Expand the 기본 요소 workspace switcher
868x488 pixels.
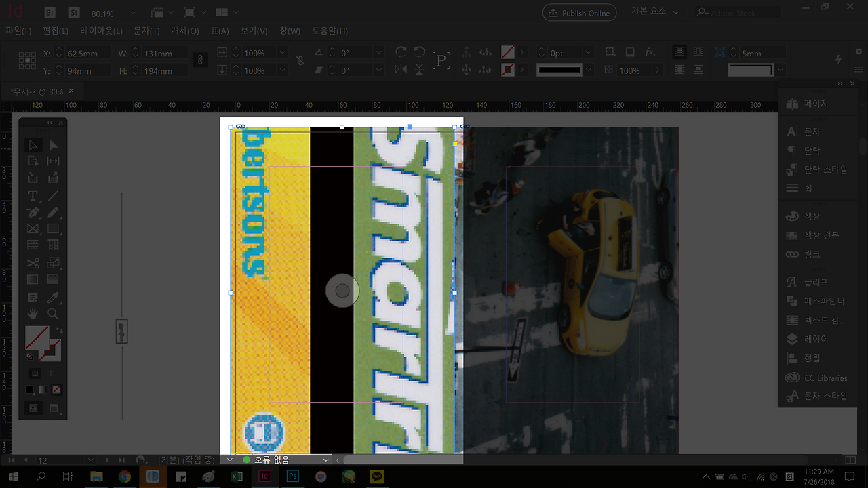coord(677,13)
